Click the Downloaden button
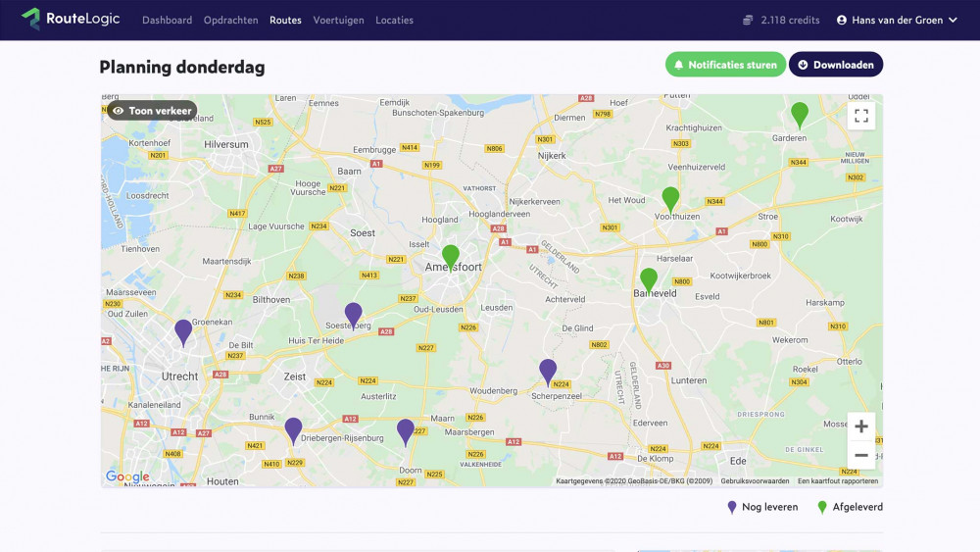This screenshot has width=980, height=552. (836, 65)
